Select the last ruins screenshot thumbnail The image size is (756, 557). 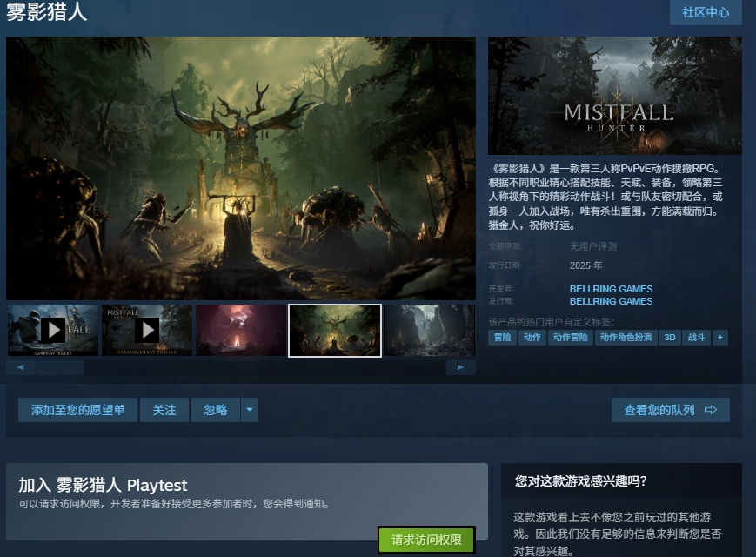click(x=429, y=330)
